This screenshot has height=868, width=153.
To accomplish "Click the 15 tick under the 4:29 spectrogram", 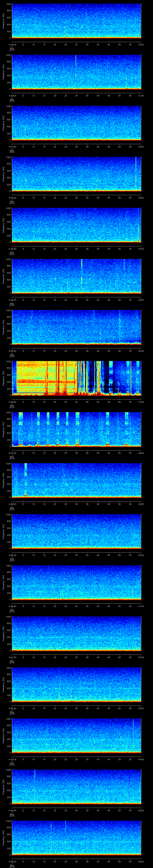I will 44,44.
